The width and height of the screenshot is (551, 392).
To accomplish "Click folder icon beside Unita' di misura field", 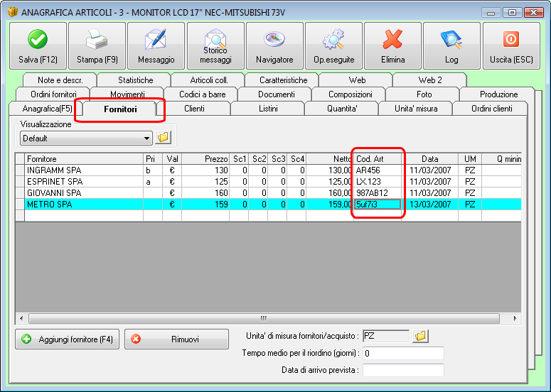I will tap(420, 336).
